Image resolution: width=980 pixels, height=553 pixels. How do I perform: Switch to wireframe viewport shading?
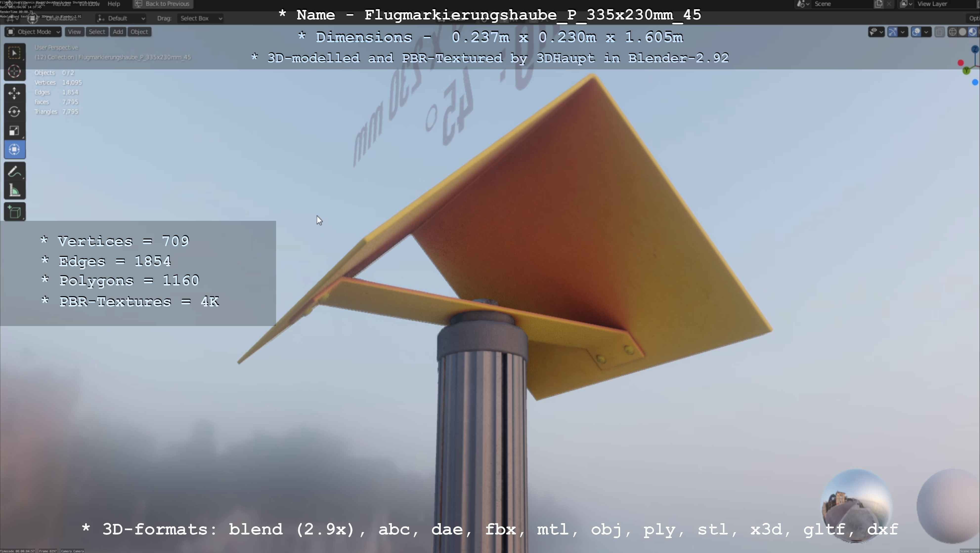(x=953, y=32)
